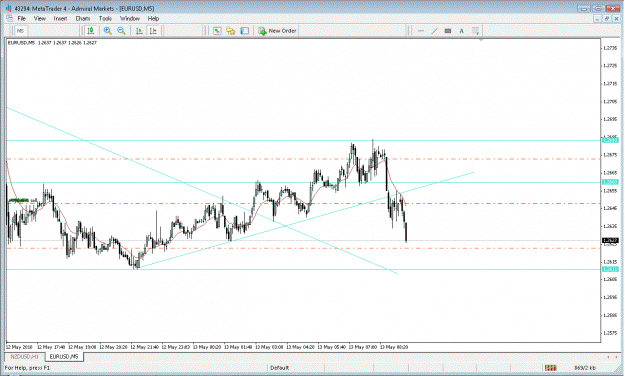Click the Default profile in status bar
The width and height of the screenshot is (625, 376).
(279, 368)
